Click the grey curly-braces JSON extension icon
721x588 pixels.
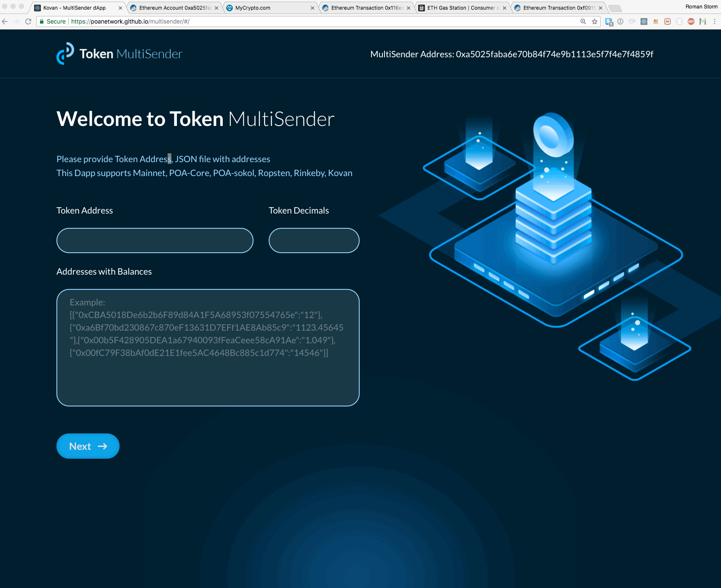[679, 21]
